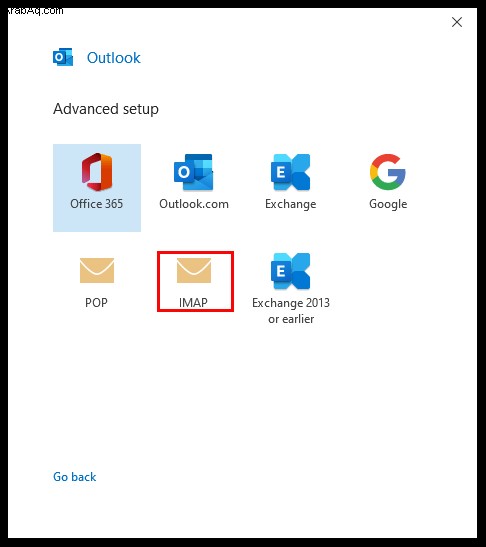Click the Google text label
Viewport: 486px width, 547px height.
[x=388, y=204]
